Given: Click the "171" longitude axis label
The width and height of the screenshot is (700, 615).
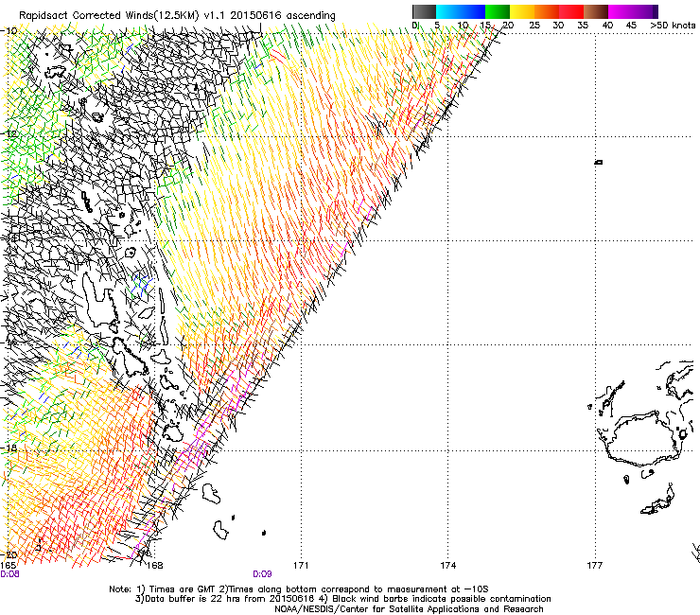Looking at the screenshot, I should (x=301, y=566).
